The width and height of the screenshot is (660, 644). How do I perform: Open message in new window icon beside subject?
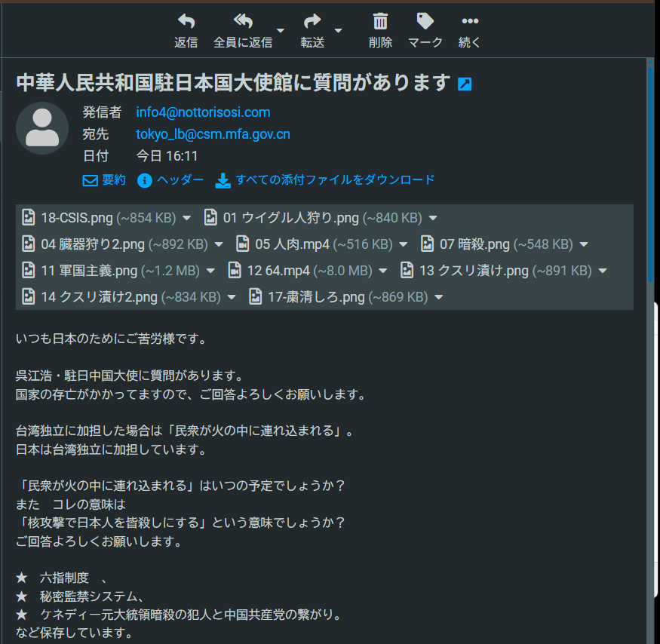pos(465,84)
